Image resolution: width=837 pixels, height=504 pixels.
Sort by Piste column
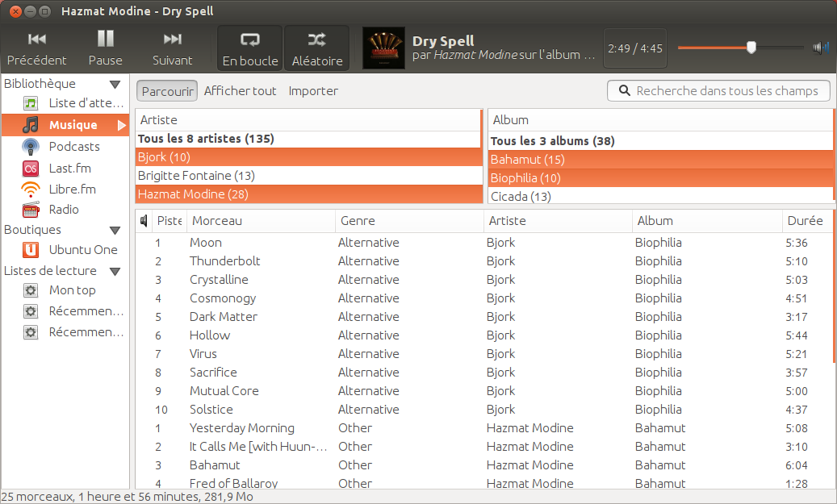[169, 221]
